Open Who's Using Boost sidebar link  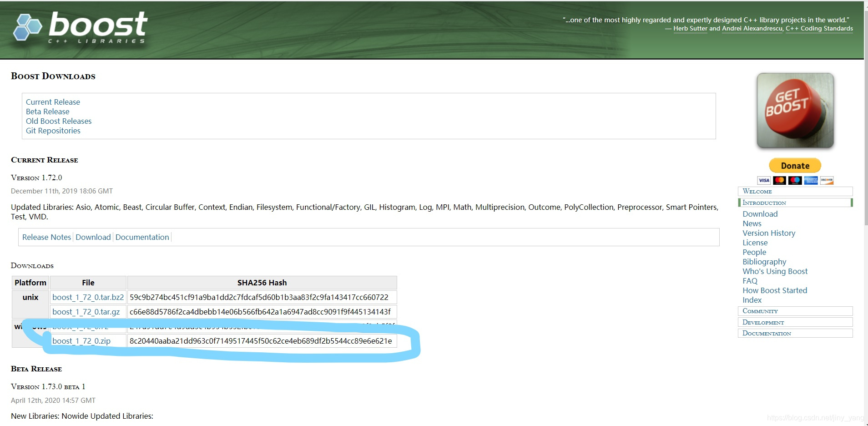pos(775,271)
